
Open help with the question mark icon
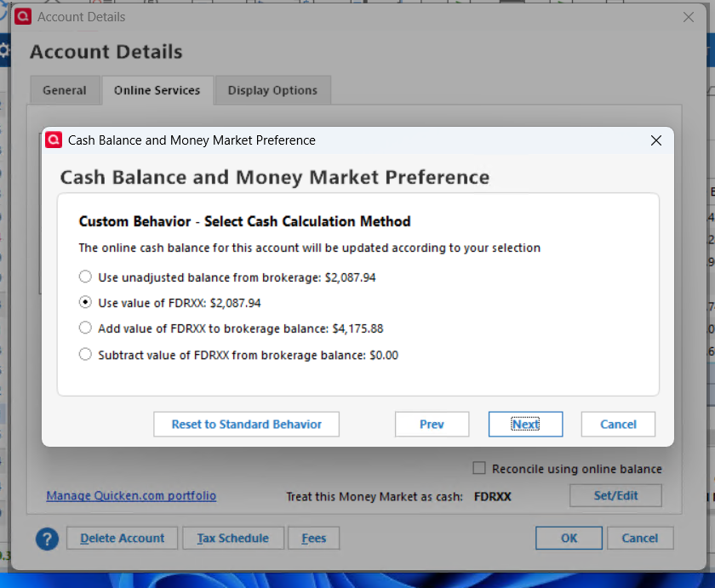[48, 539]
